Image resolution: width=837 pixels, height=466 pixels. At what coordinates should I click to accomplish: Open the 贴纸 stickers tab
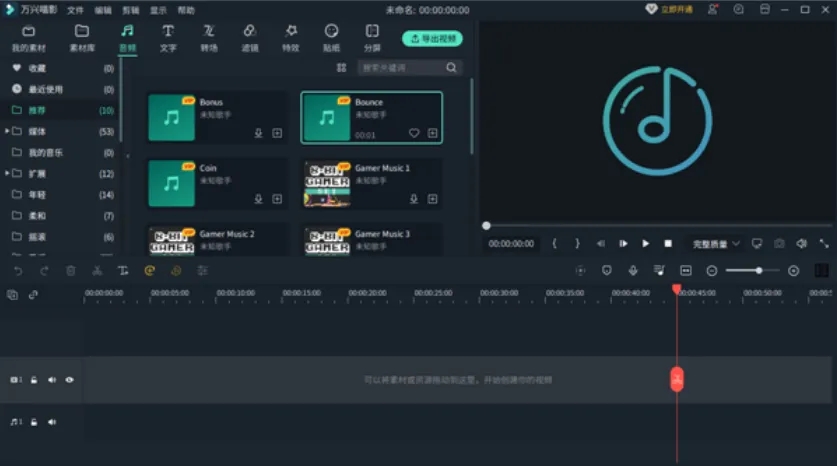coord(331,38)
